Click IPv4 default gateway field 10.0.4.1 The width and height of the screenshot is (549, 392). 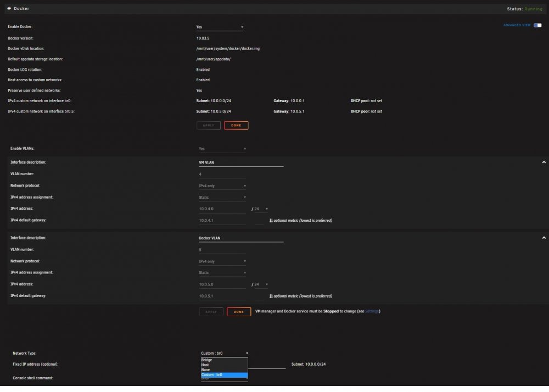tap(222, 221)
